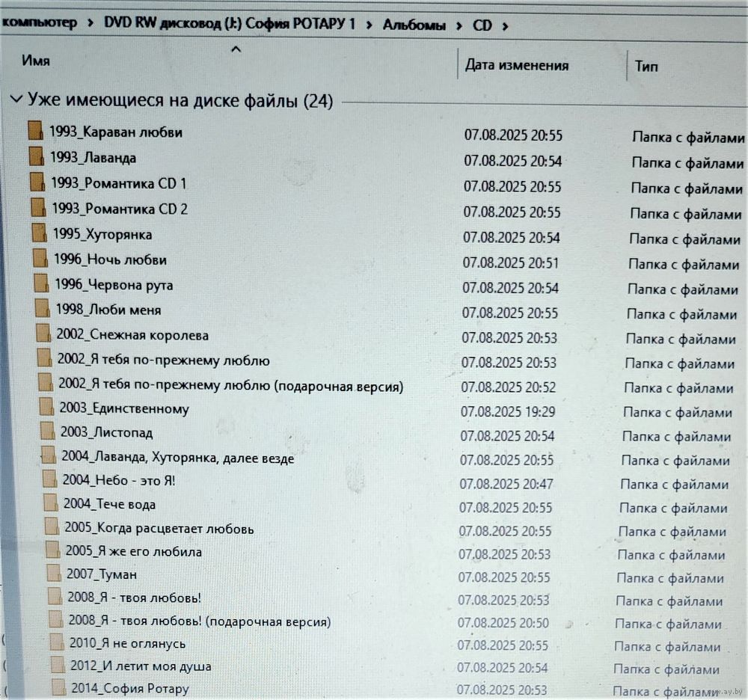Click folder icon of 1993_Лаванда
The width and height of the screenshot is (748, 700).
pyautogui.click(x=36, y=156)
